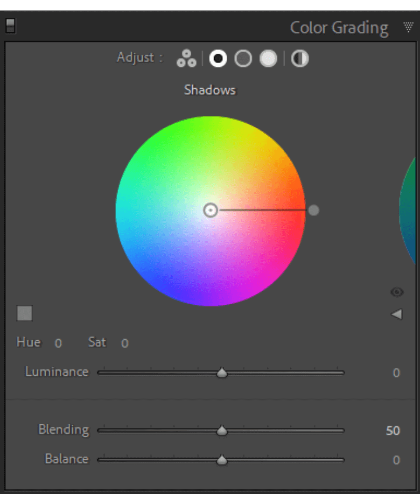Click the Balance slider handle

[x=222, y=460]
